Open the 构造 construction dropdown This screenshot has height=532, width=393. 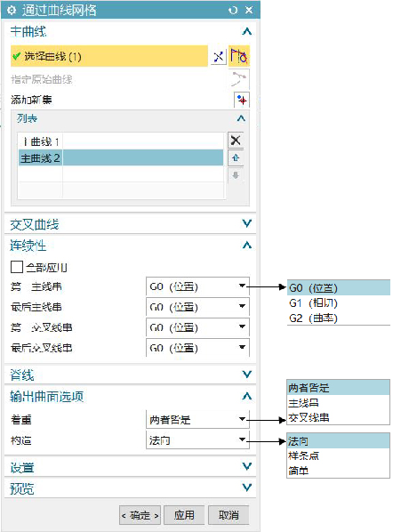(197, 440)
